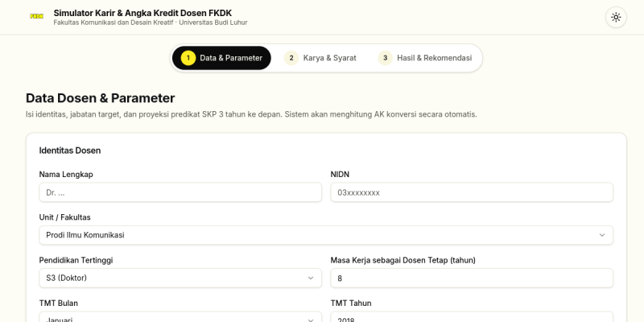Viewport: 644px width, 322px height.
Task: Click the NIDN label
Action: tap(340, 174)
